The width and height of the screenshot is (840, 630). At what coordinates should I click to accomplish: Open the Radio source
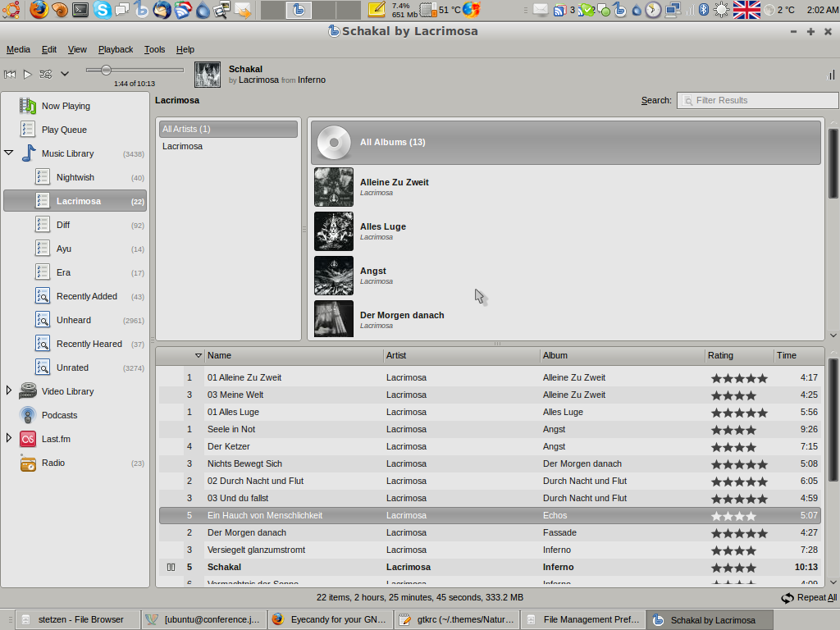pyautogui.click(x=75, y=463)
